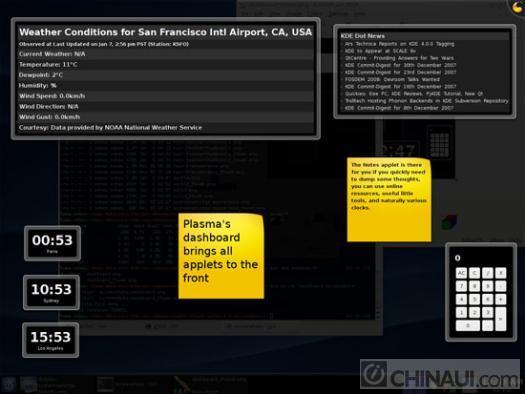This screenshot has width=525, height=394.
Task: Open the Ars Technica Reports on KDE 4.0.0 headline
Action: click(399, 44)
